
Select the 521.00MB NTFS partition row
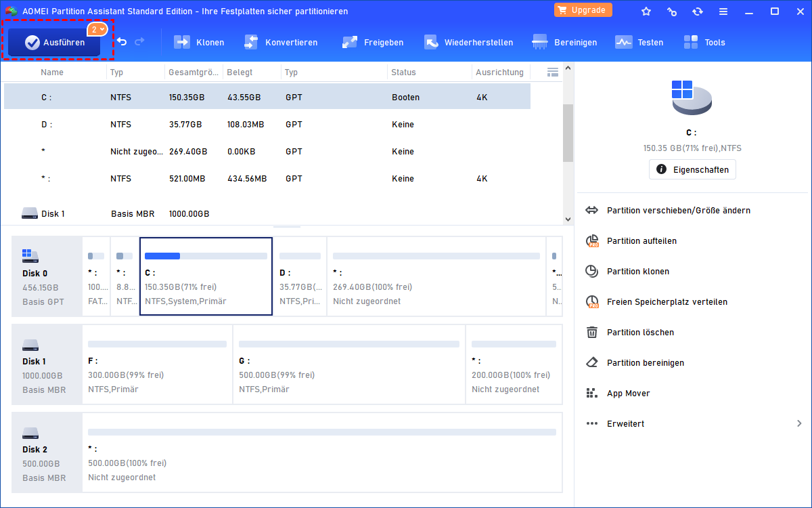click(267, 179)
